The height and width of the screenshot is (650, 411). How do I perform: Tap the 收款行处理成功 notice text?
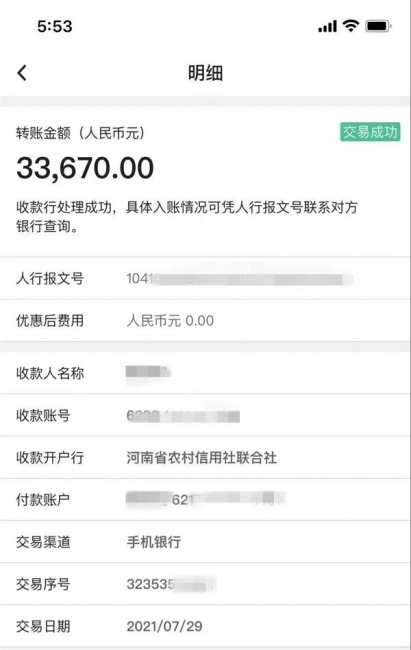tap(187, 216)
